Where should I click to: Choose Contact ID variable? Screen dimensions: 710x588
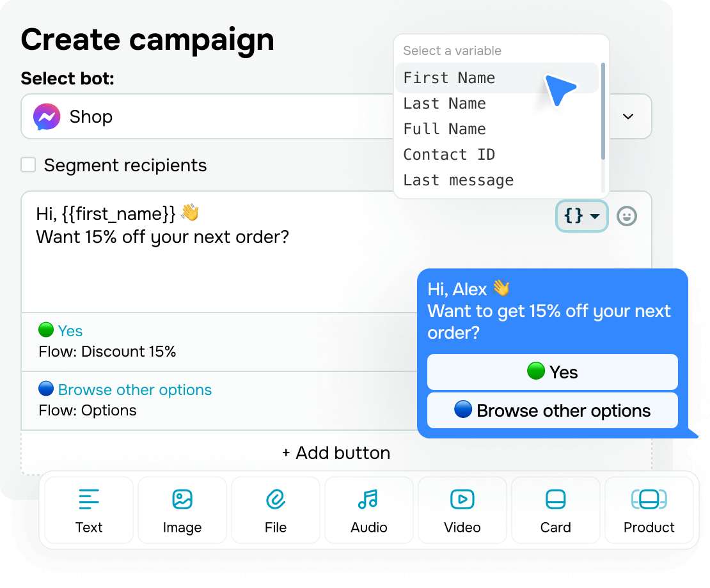pyautogui.click(x=450, y=154)
